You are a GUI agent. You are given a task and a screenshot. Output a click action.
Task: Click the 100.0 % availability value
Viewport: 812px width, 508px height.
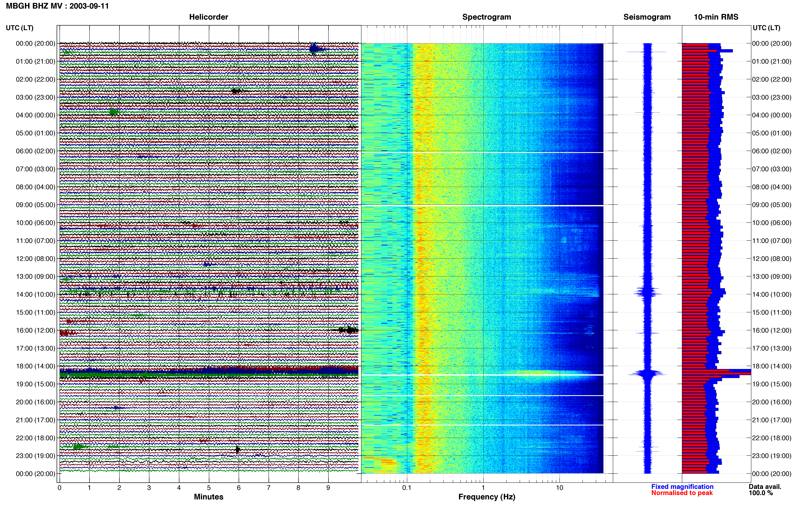[x=761, y=493]
